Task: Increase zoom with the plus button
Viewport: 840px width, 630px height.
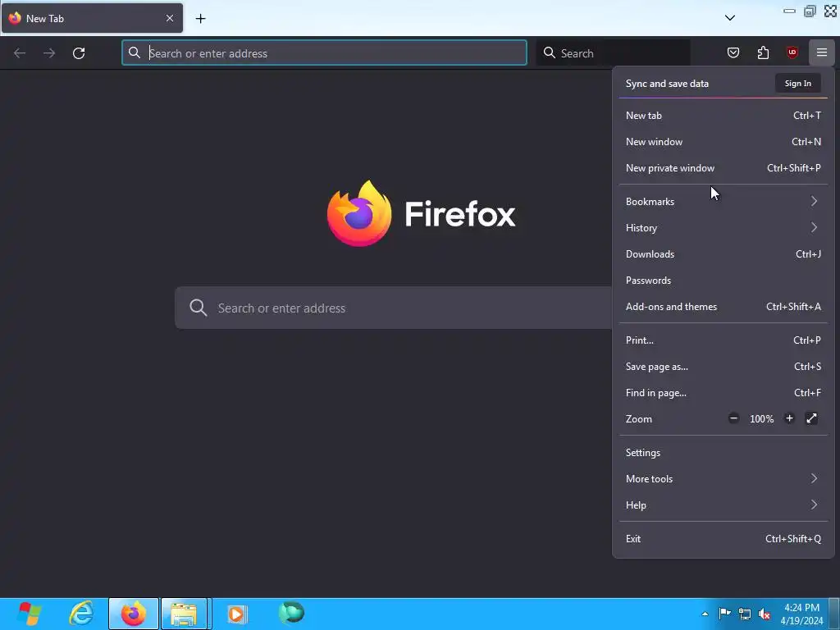Action: pos(789,418)
